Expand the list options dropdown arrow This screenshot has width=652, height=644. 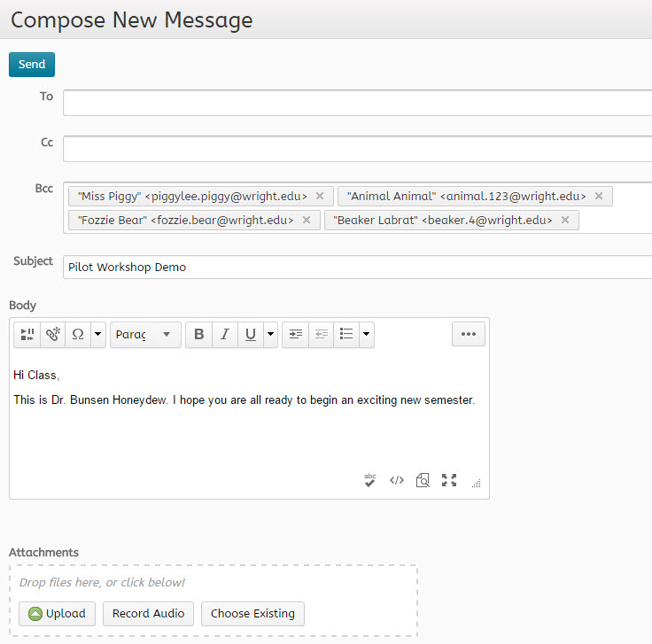(366, 334)
